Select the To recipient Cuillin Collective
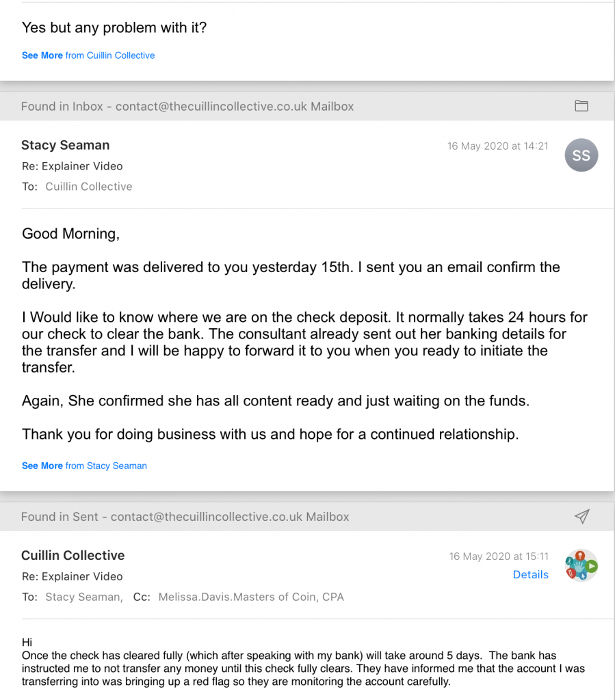The width and height of the screenshot is (615, 700). [x=88, y=187]
